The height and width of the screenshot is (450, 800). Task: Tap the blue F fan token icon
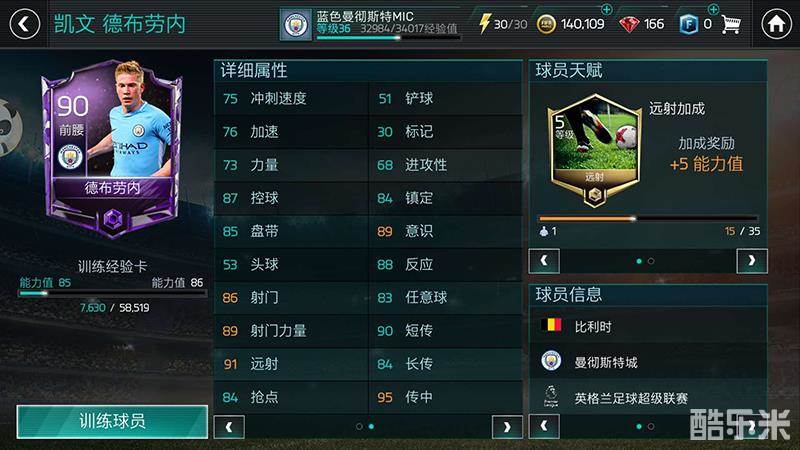pos(688,24)
